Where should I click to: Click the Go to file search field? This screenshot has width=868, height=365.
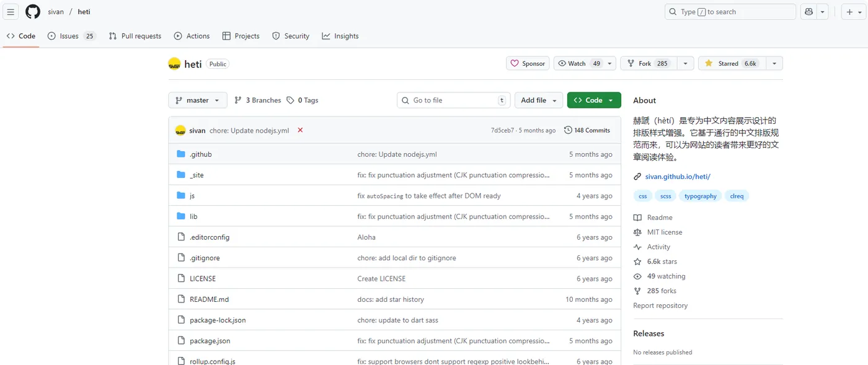tap(454, 100)
